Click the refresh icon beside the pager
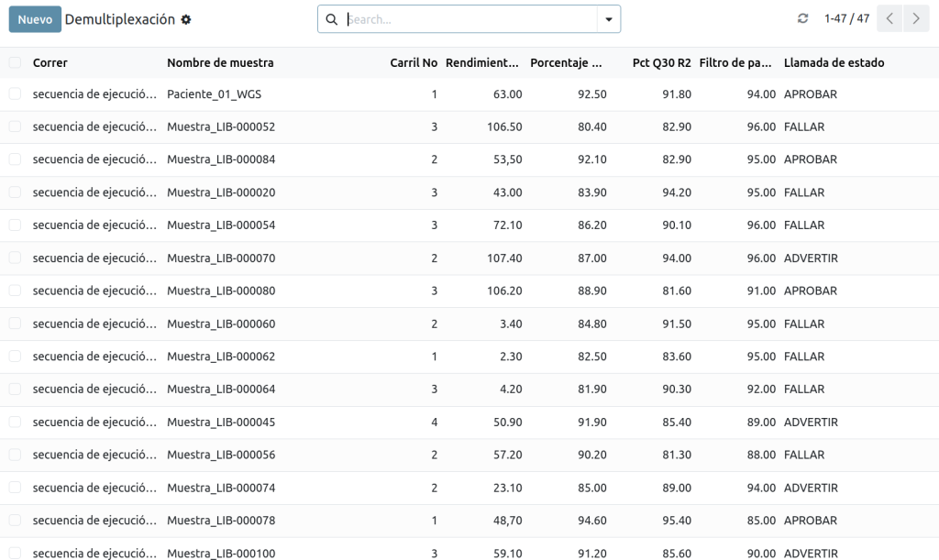This screenshot has width=939, height=560. 803,18
